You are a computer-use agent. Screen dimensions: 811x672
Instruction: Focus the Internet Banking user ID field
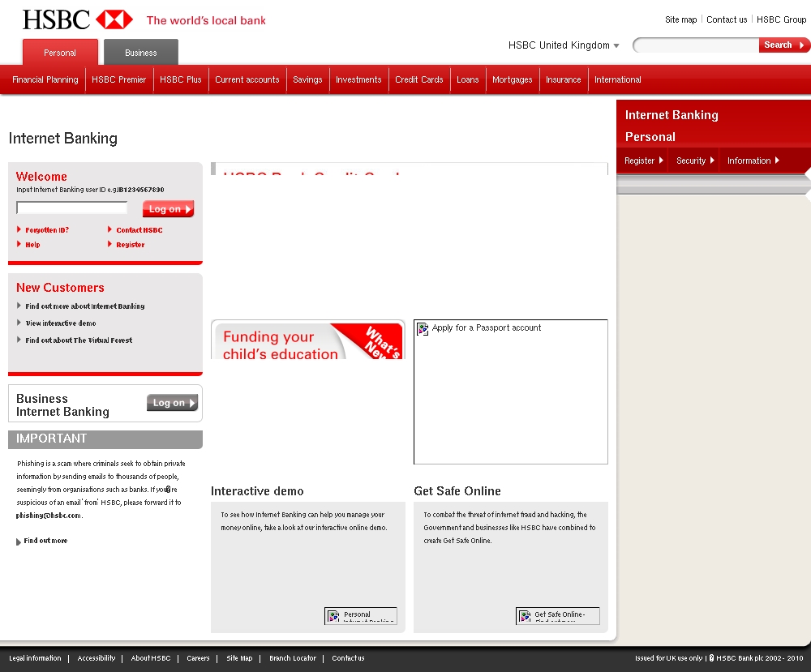tap(72, 208)
